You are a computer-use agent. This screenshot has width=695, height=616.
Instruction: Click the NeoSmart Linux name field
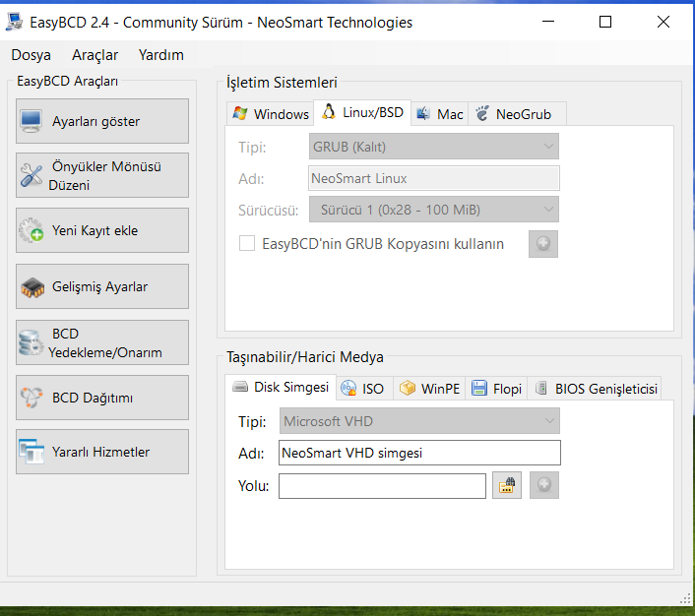[434, 178]
